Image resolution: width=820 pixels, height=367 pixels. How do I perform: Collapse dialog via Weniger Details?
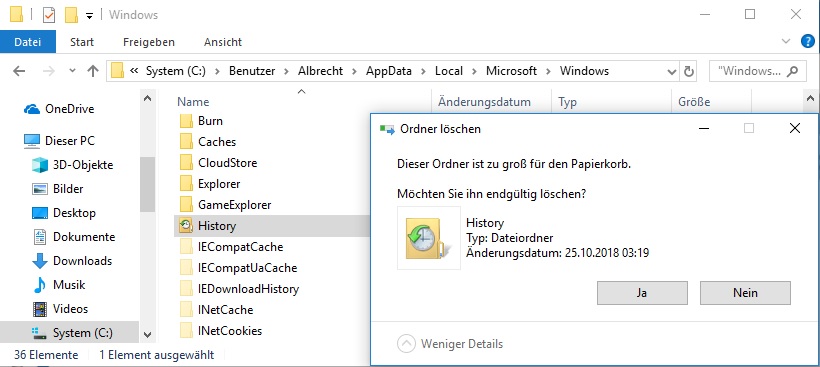pyautogui.click(x=450, y=344)
